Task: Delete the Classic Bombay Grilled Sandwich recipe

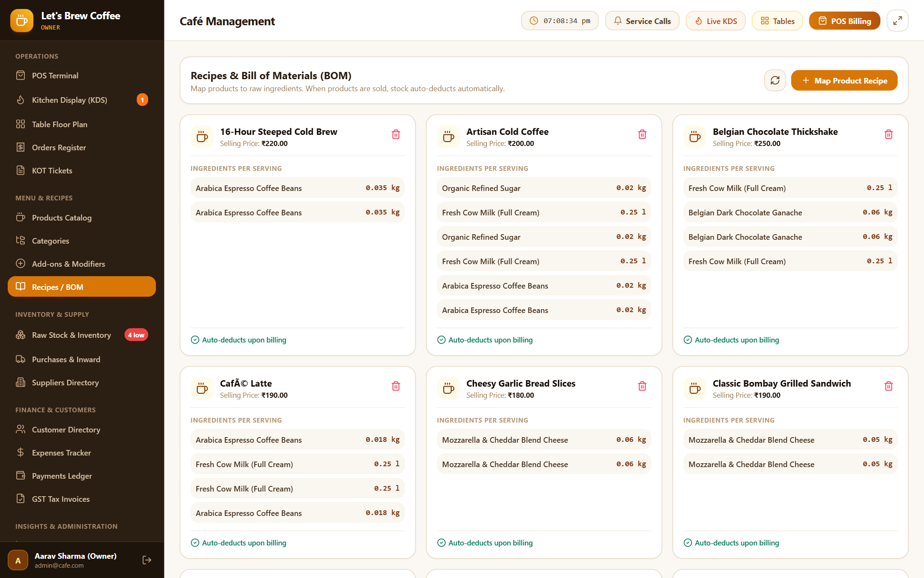Action: click(x=888, y=386)
